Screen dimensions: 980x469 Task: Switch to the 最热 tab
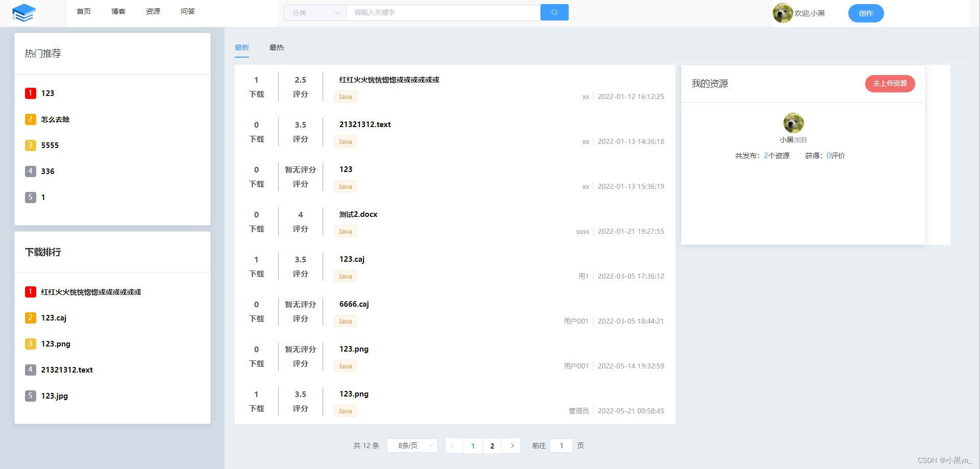[277, 47]
